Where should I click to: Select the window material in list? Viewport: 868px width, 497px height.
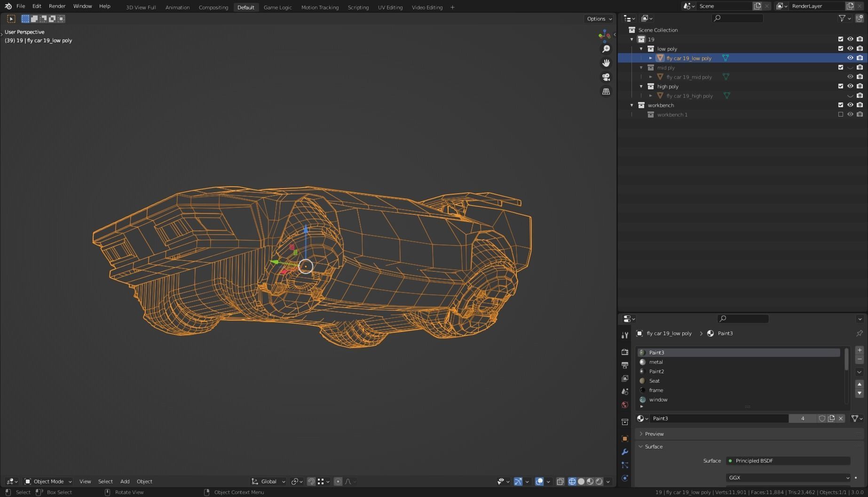click(x=658, y=400)
